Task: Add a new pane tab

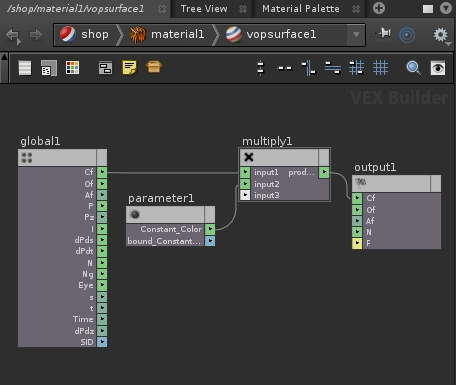Action: click(x=379, y=8)
